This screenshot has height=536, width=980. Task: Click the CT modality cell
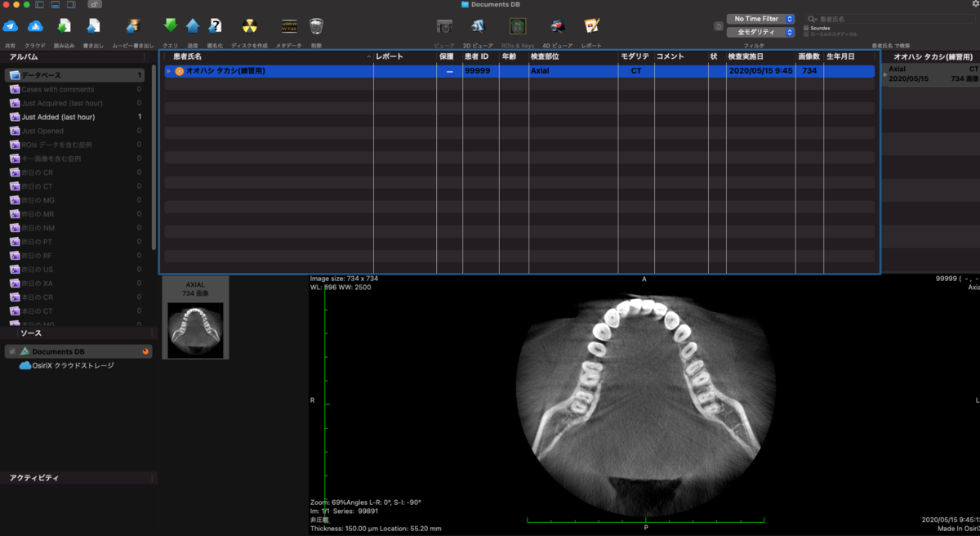[636, 72]
